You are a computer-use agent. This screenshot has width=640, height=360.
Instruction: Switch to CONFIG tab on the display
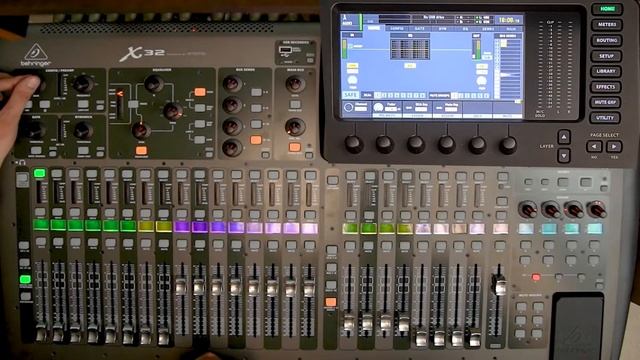396,29
